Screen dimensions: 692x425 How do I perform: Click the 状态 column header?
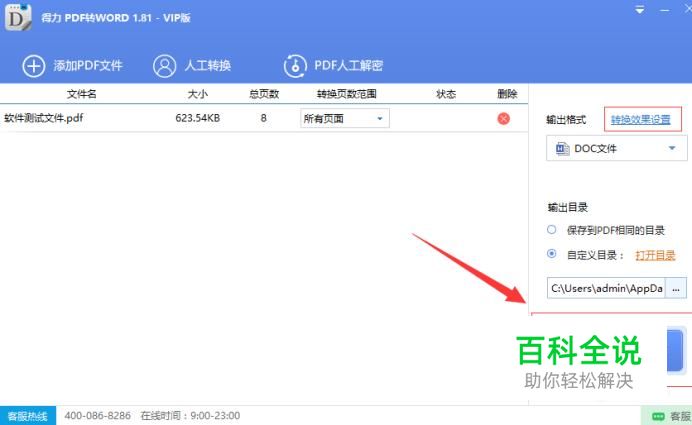click(x=446, y=94)
